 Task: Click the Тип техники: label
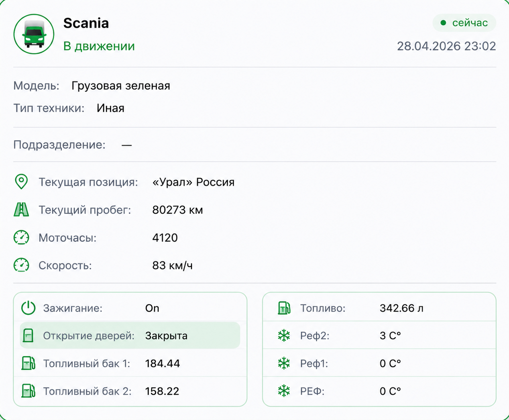pyautogui.click(x=49, y=108)
